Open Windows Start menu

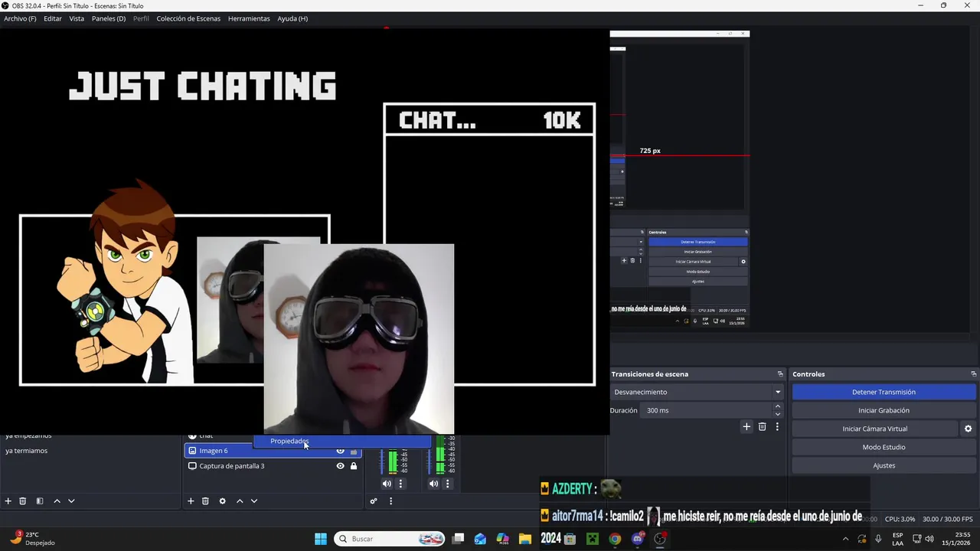(321, 539)
